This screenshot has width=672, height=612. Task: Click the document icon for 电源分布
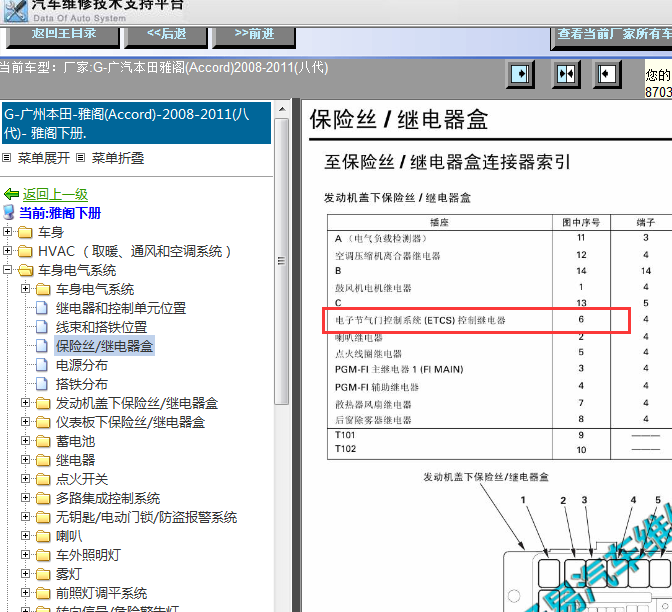(42, 365)
